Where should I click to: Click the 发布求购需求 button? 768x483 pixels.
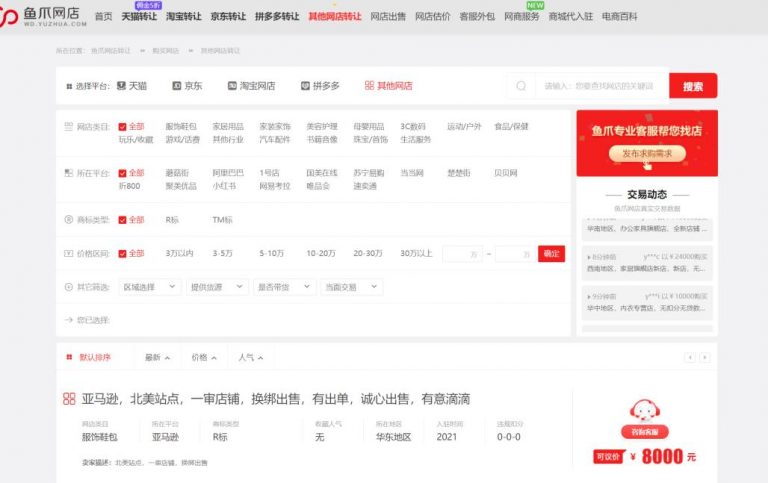646,153
